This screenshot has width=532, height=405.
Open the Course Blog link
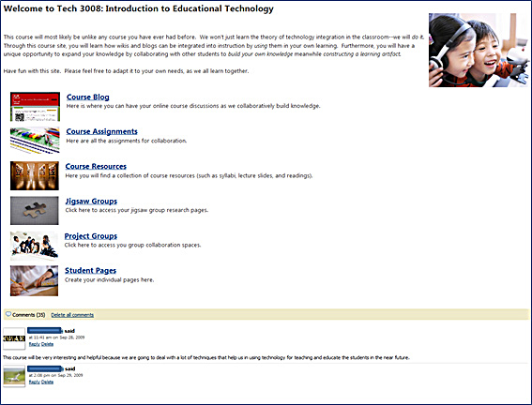point(88,97)
